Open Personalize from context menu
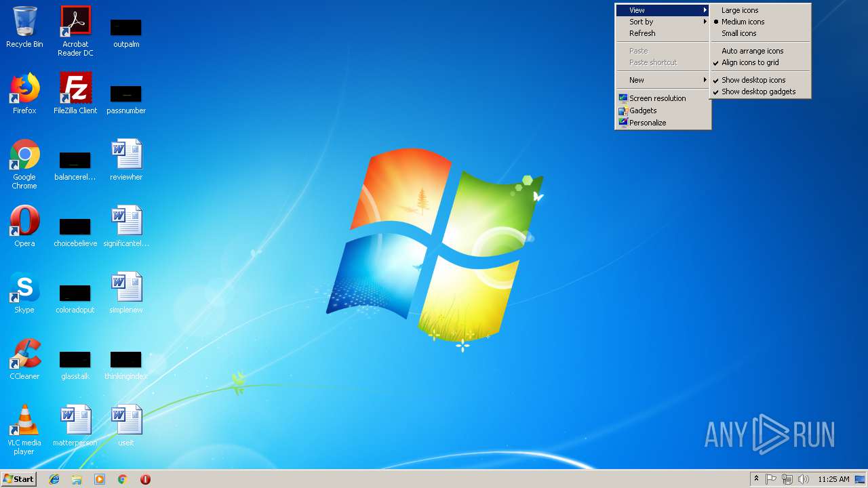868x488 pixels. pyautogui.click(x=663, y=123)
